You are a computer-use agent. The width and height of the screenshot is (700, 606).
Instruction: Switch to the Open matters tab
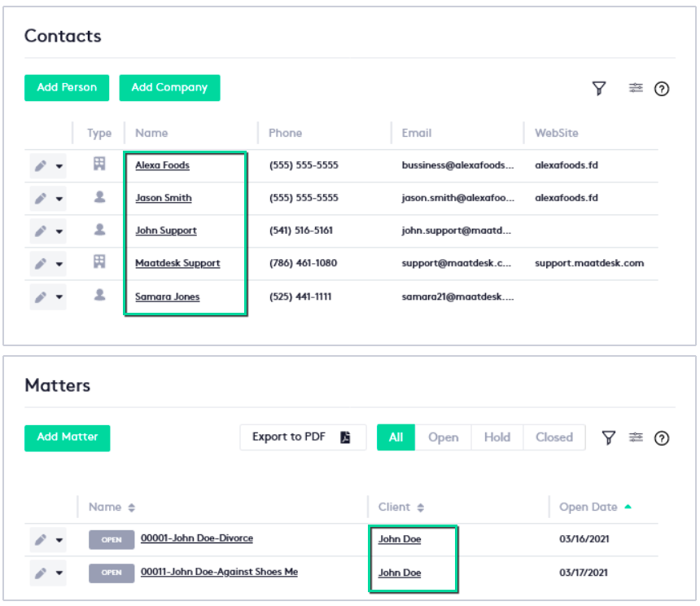click(x=443, y=437)
